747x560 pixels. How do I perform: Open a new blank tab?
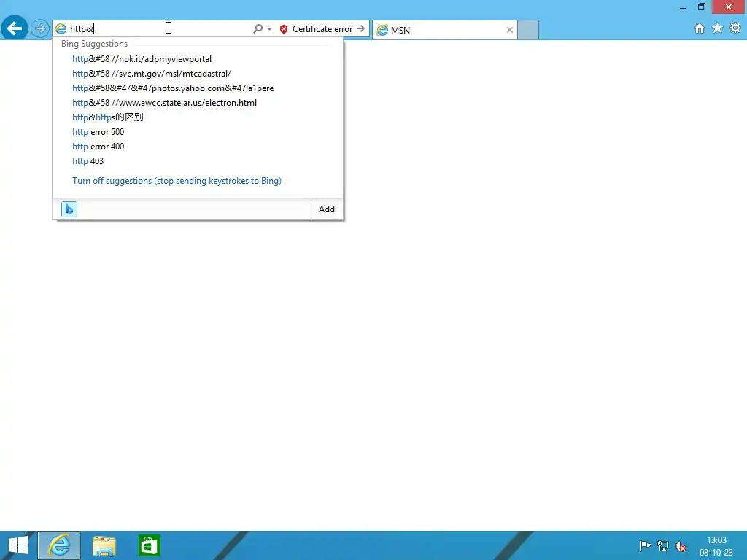528,29
